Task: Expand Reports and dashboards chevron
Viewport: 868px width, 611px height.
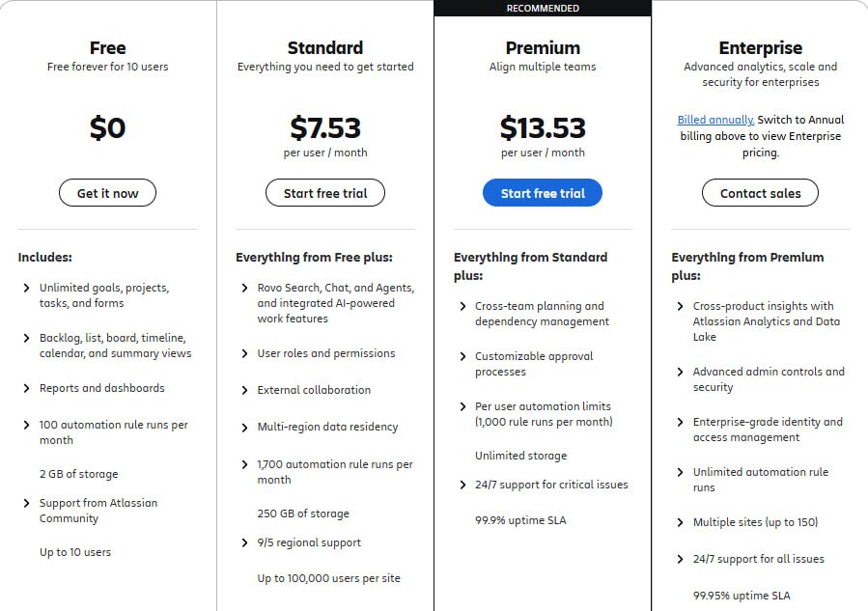Action: click(x=27, y=388)
